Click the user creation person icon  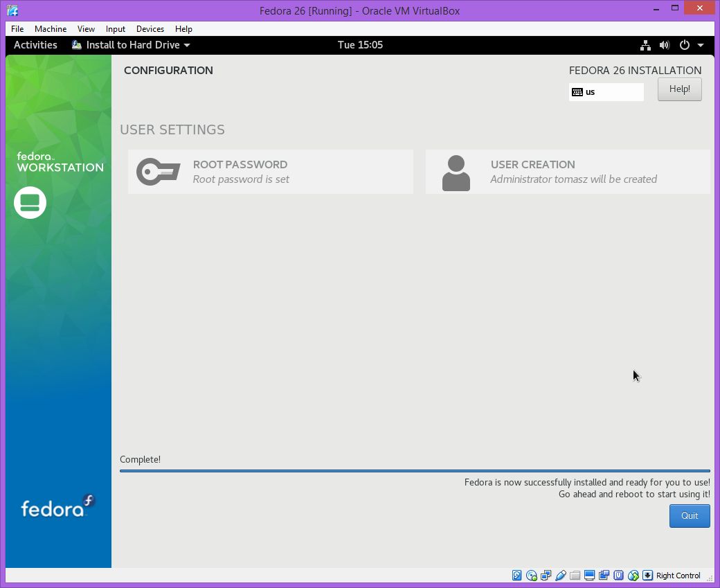pos(456,172)
